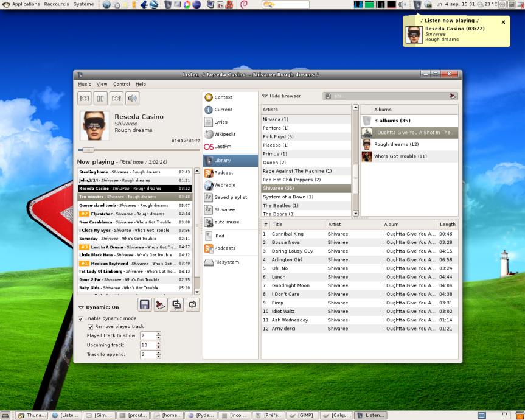Toggle shuffle mode button

click(x=176, y=305)
